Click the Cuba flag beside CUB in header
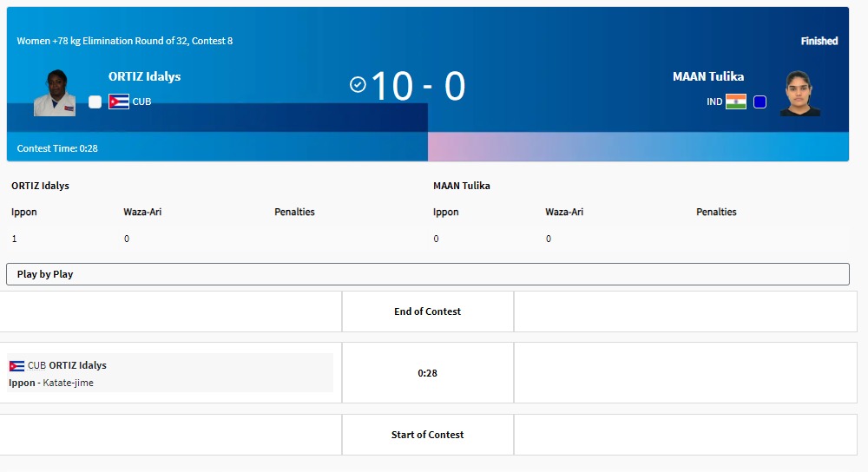The height and width of the screenshot is (472, 868). (x=119, y=102)
